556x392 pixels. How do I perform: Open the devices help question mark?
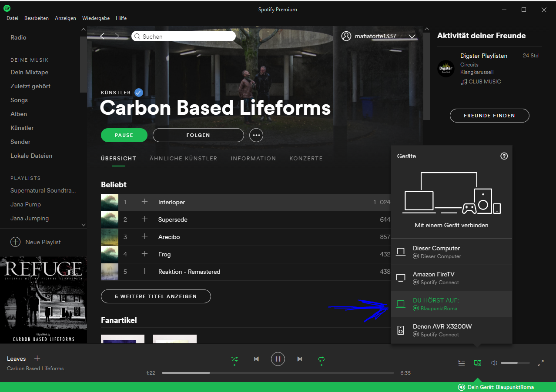(x=504, y=156)
